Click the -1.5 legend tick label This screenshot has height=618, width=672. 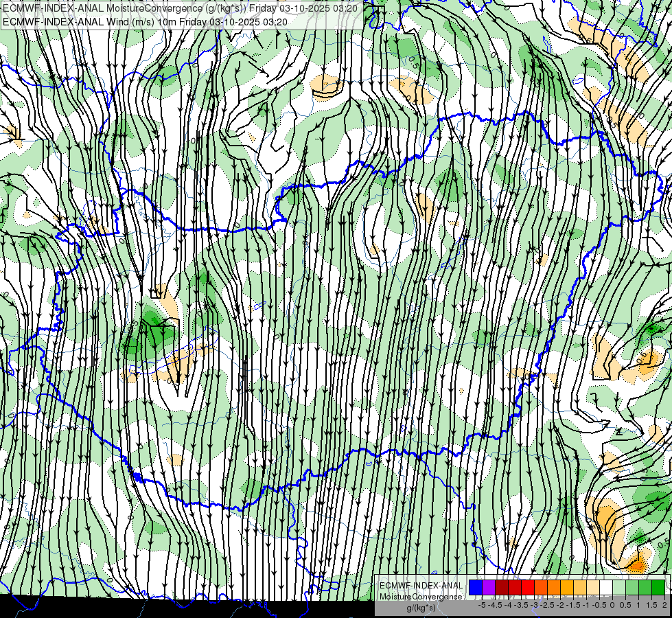pos(573,605)
